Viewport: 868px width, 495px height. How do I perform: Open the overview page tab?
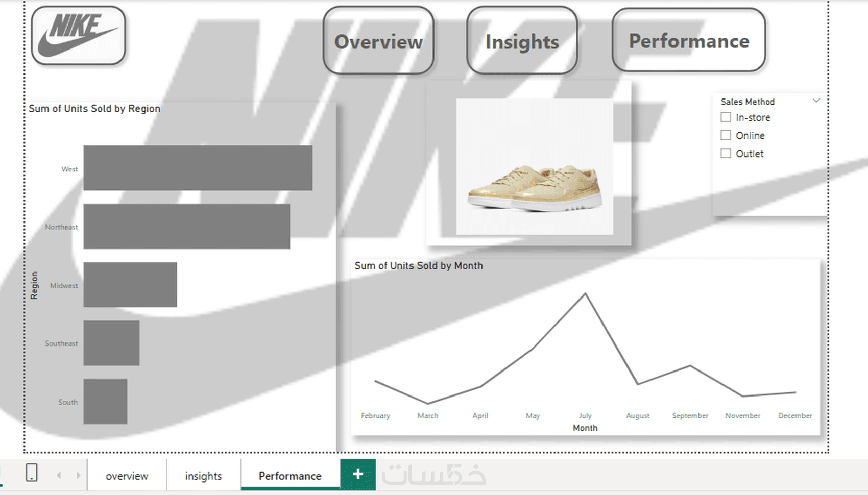click(x=127, y=476)
